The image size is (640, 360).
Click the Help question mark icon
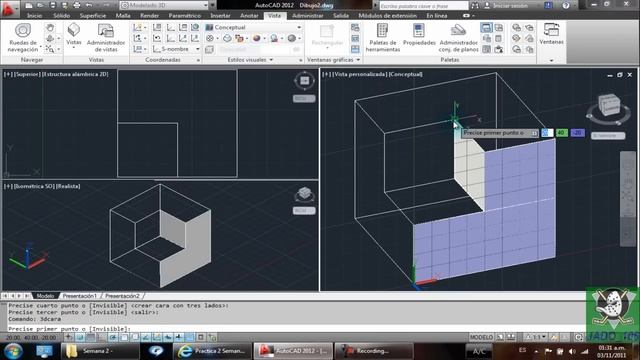566,6
